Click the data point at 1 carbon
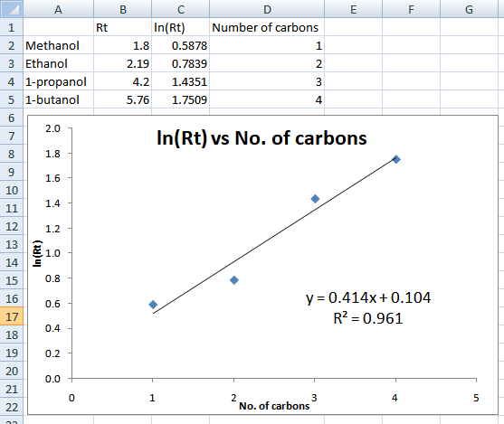The height and width of the screenshot is (424, 504). (x=153, y=304)
